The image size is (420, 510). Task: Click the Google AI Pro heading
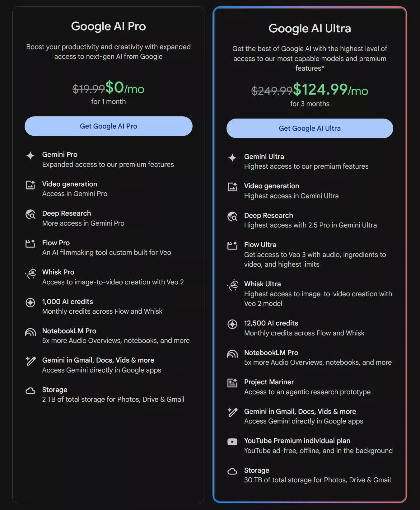(108, 26)
